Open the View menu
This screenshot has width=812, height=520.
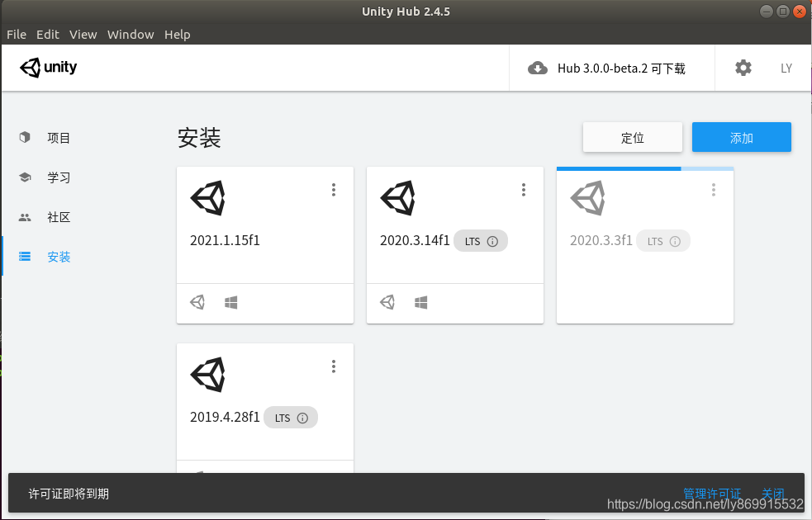point(83,34)
